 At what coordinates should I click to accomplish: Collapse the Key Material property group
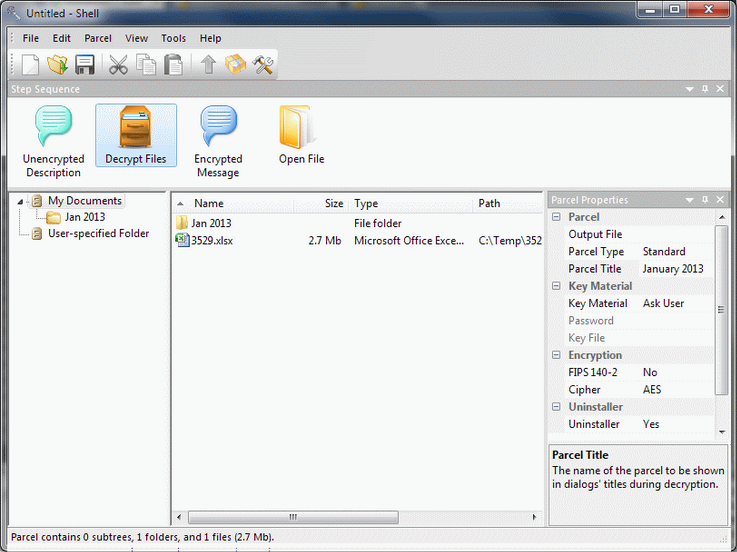pyautogui.click(x=556, y=286)
